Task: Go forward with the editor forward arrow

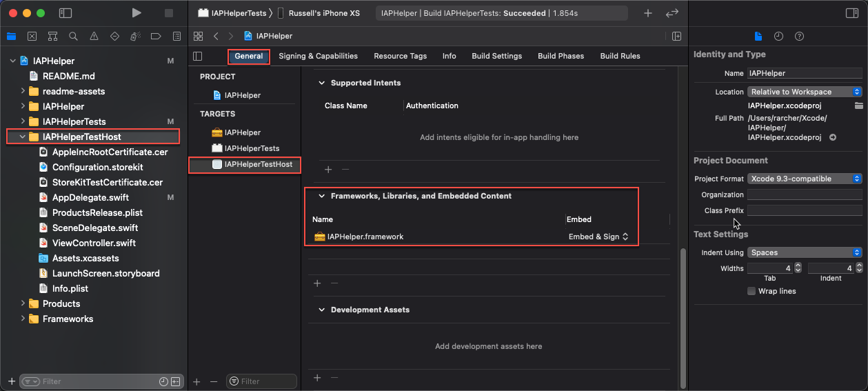Action: [230, 36]
